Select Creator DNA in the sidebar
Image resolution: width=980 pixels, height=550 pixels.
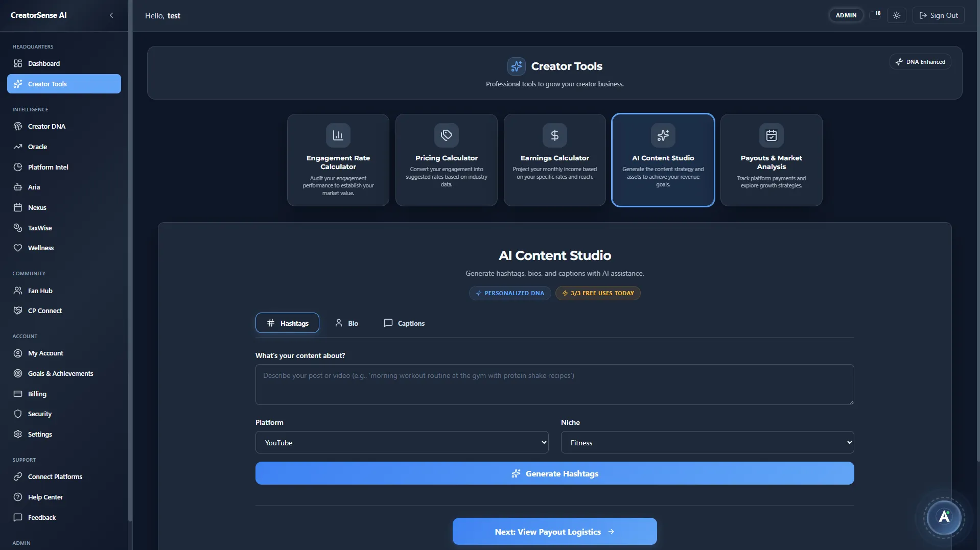[46, 126]
